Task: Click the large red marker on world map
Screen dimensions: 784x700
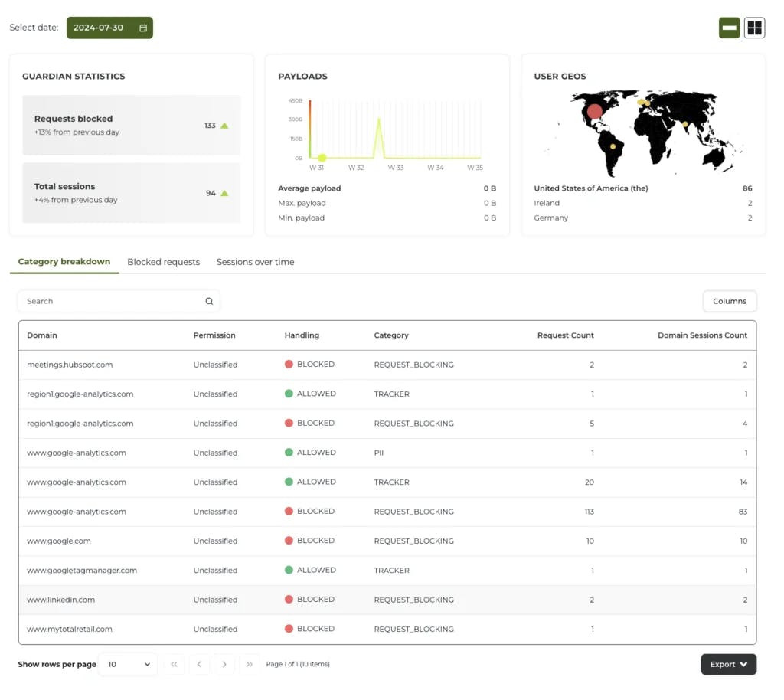Action: 594,112
